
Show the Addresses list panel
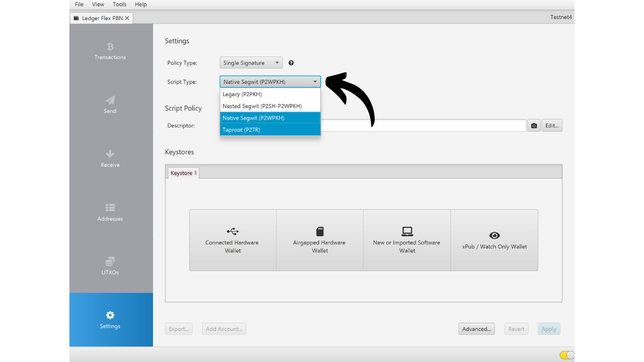click(x=110, y=212)
